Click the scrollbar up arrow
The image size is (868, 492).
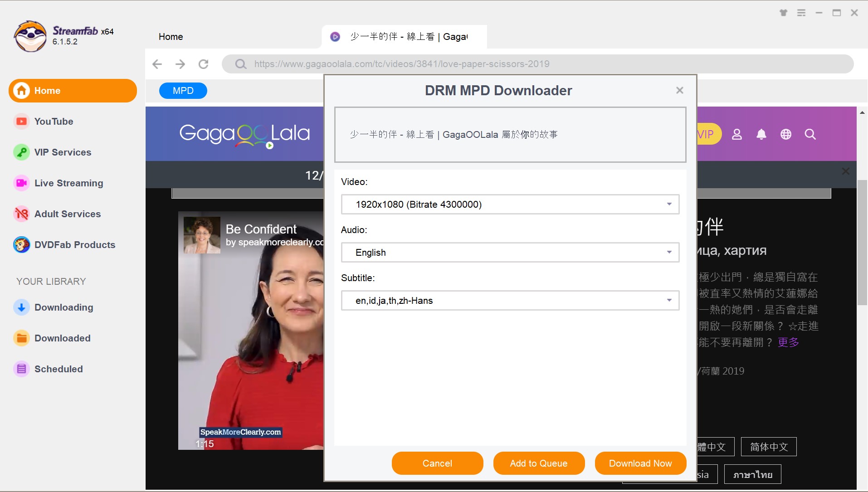(862, 112)
